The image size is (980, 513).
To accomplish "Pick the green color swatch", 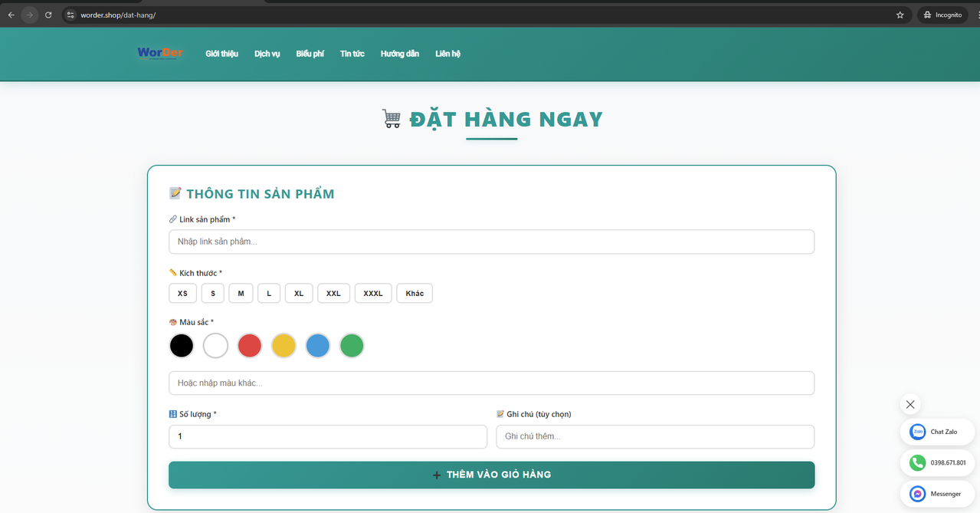I will point(352,346).
